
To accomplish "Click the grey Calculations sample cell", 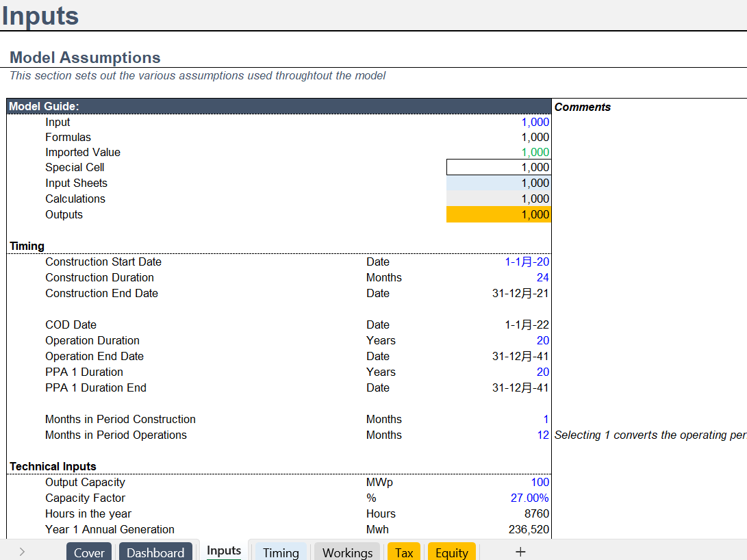I will tap(498, 199).
